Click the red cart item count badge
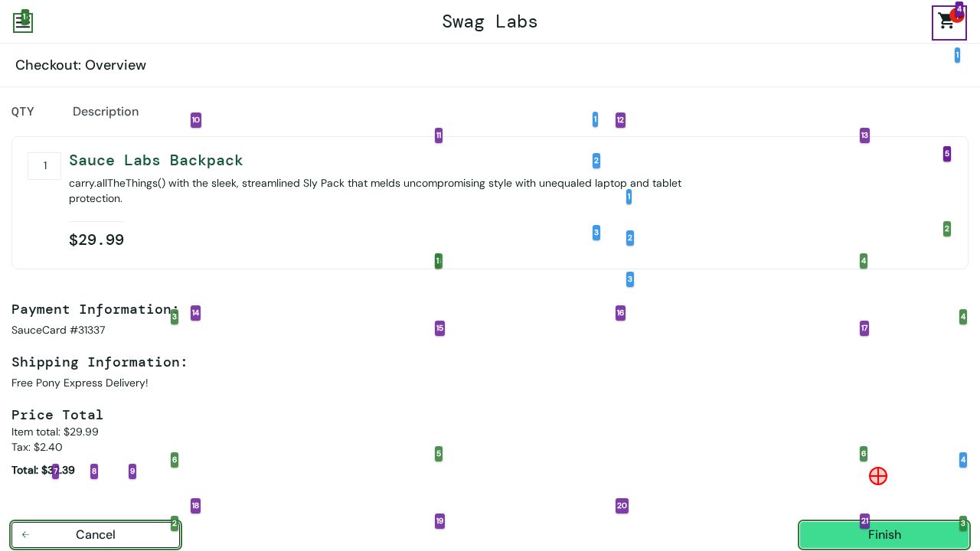 [956, 15]
